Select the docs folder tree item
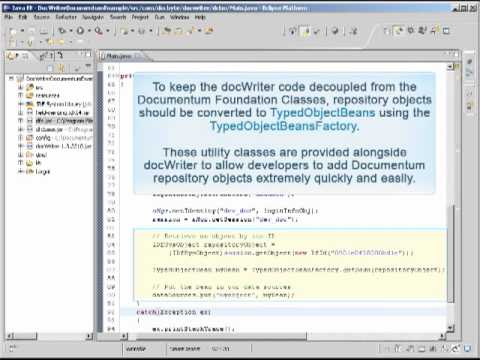The image size is (480, 360). tap(37, 155)
